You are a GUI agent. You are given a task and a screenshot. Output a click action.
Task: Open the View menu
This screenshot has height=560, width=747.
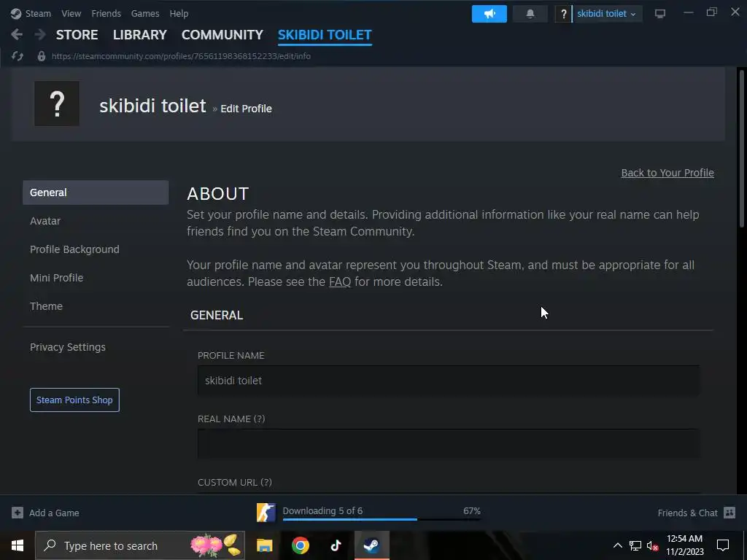pos(71,13)
